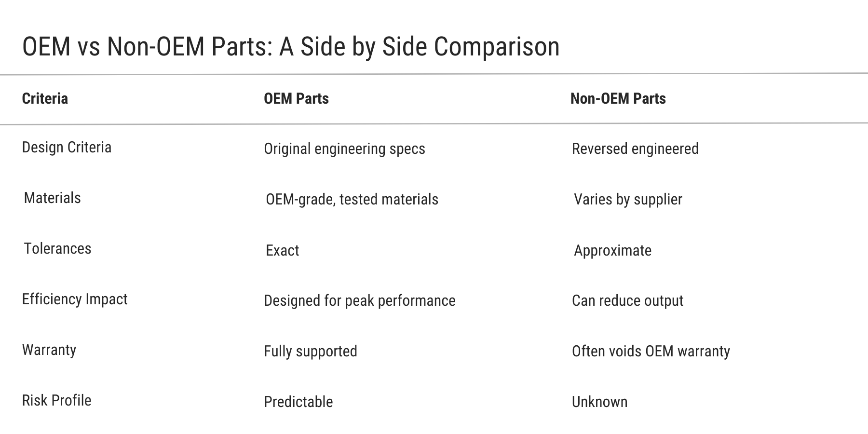Screen dimensions: 868x434
Task: Select Designed for peak performance text
Action: (359, 301)
